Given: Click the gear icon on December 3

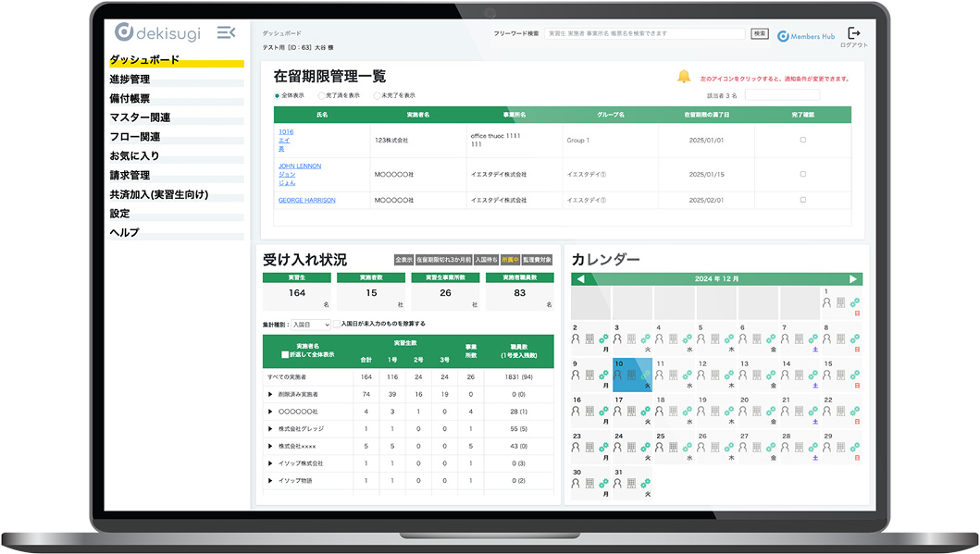Looking at the screenshot, I should click(x=645, y=338).
